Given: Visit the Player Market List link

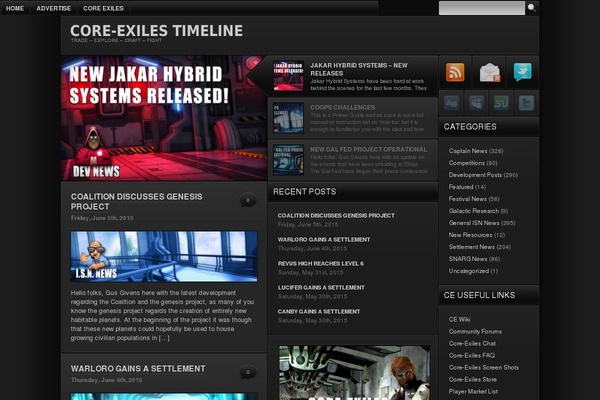Looking at the screenshot, I should click(473, 391).
